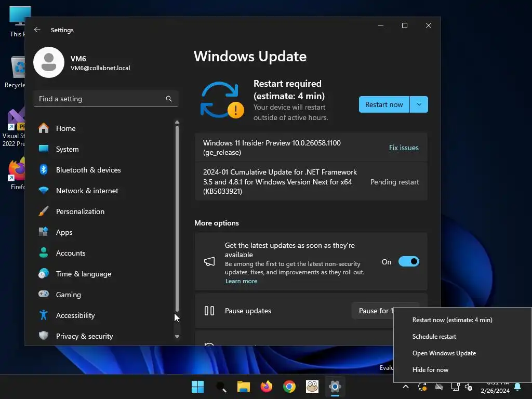
Task: Turn off Get the latest updates toggle
Action: (x=409, y=262)
